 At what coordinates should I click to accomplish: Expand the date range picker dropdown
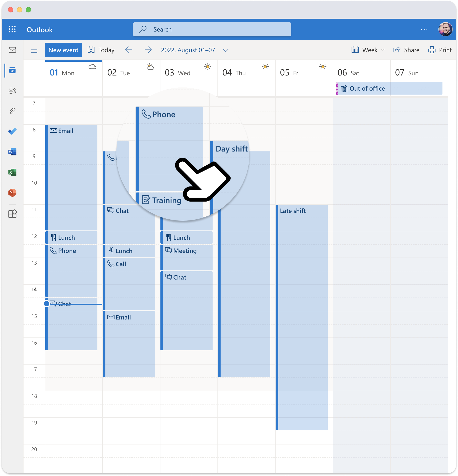coord(226,50)
